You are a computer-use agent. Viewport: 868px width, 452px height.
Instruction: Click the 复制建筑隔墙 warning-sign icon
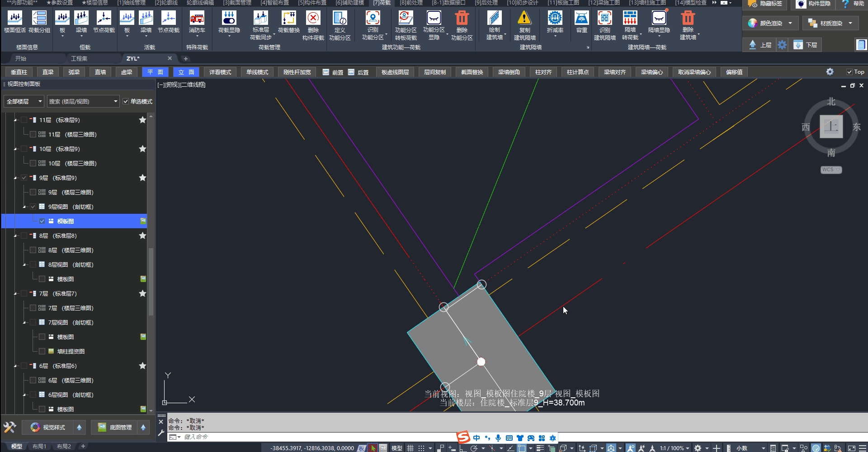point(524,19)
